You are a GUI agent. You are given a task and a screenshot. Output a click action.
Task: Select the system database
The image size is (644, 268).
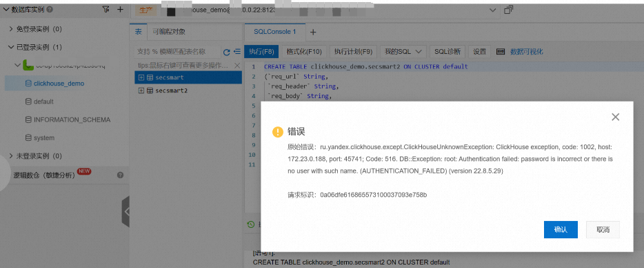pyautogui.click(x=44, y=138)
